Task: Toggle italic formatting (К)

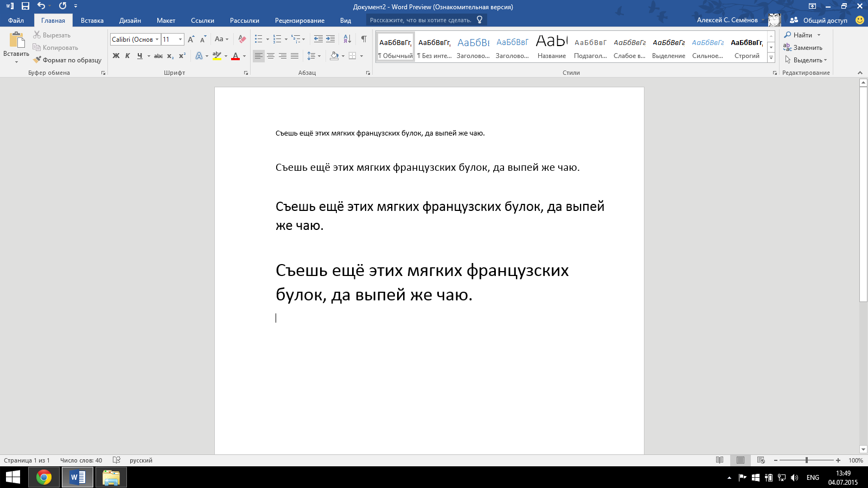Action: (x=127, y=56)
